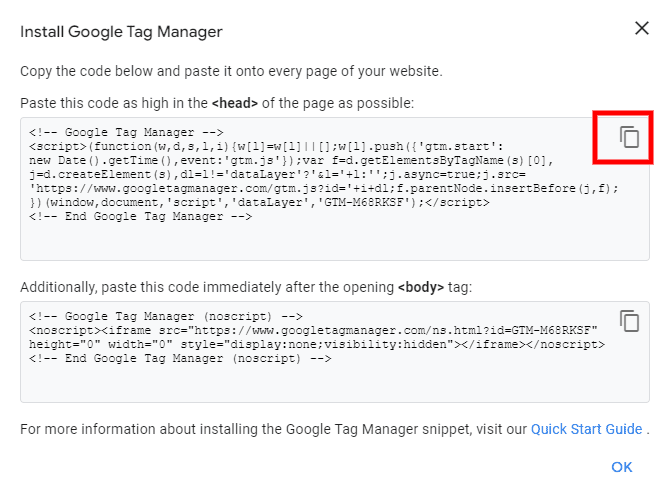Copy the body noscript snippet to clipboard
669x489 pixels.
629,320
